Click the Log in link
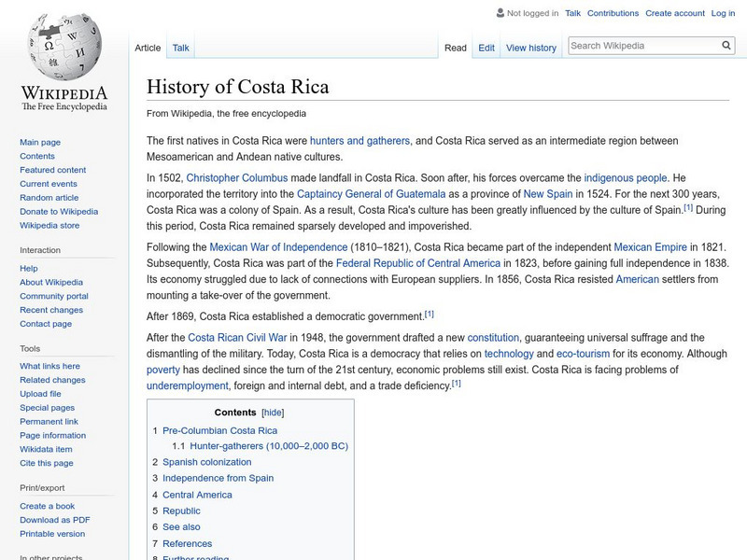Viewport: 747px width, 560px height. 724,13
